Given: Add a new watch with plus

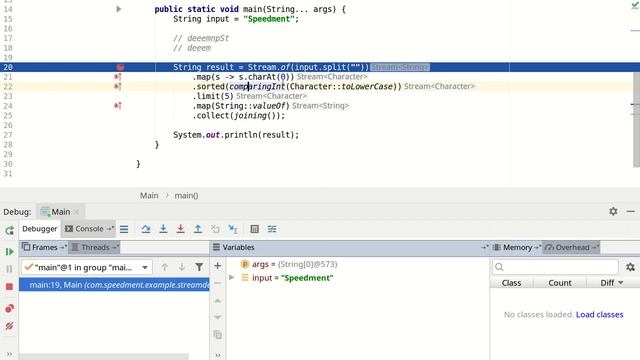Looking at the screenshot, I should click(218, 266).
